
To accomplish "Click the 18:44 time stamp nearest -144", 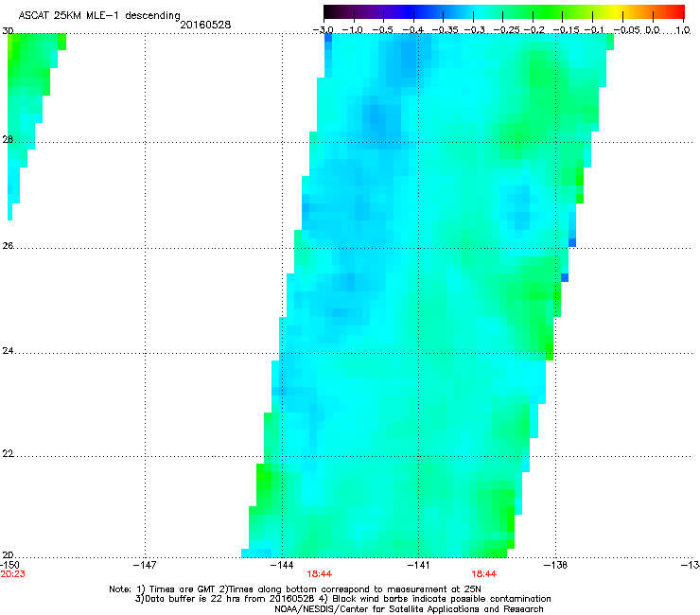I will pos(319,574).
